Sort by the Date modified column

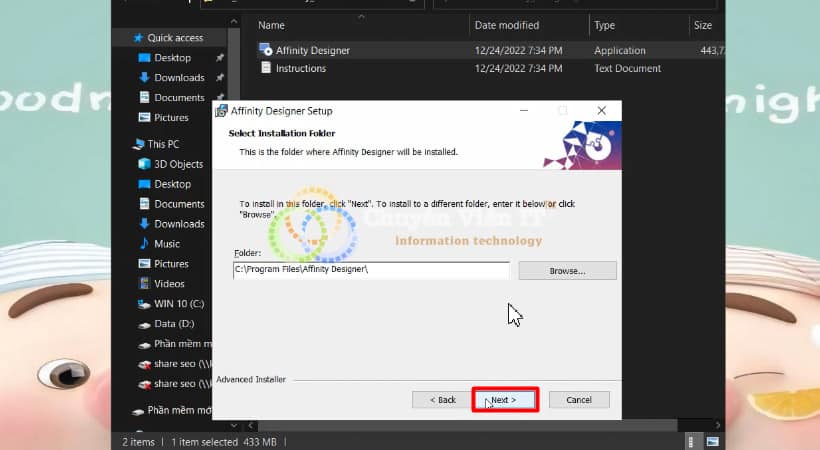[506, 25]
